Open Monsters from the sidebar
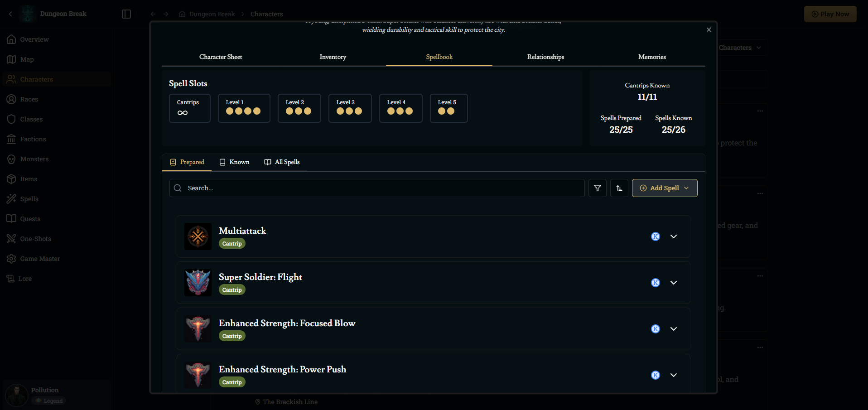The height and width of the screenshot is (410, 868). [x=34, y=159]
